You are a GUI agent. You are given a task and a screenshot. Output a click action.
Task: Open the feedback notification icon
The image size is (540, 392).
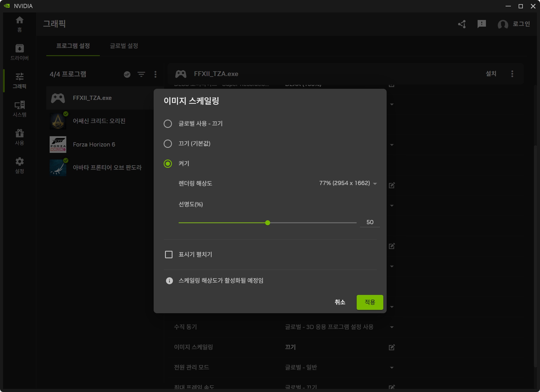[482, 24]
